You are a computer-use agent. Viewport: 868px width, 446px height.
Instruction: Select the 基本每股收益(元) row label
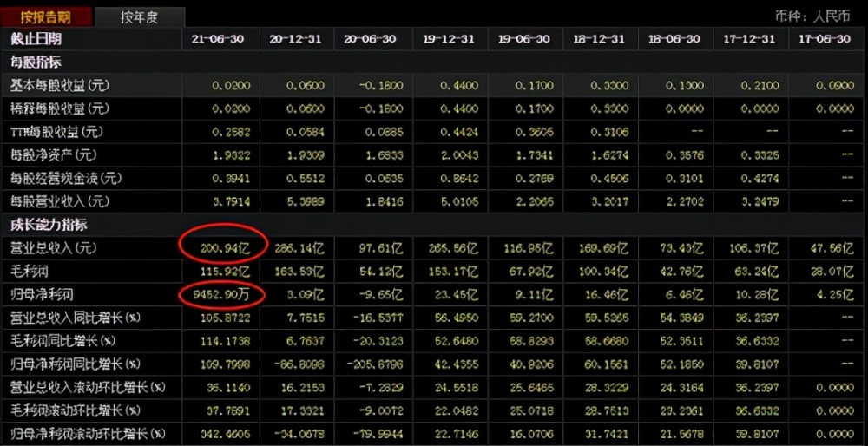(60, 86)
